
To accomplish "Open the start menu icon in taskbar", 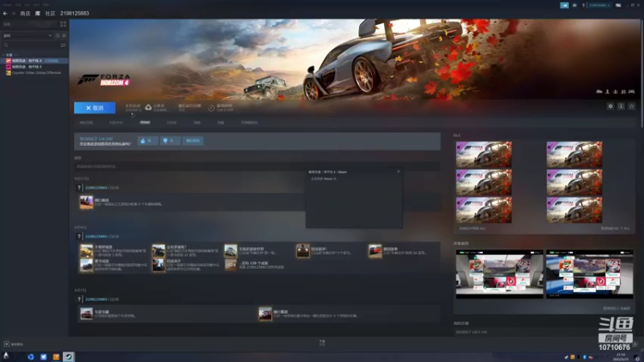I will tap(6, 356).
